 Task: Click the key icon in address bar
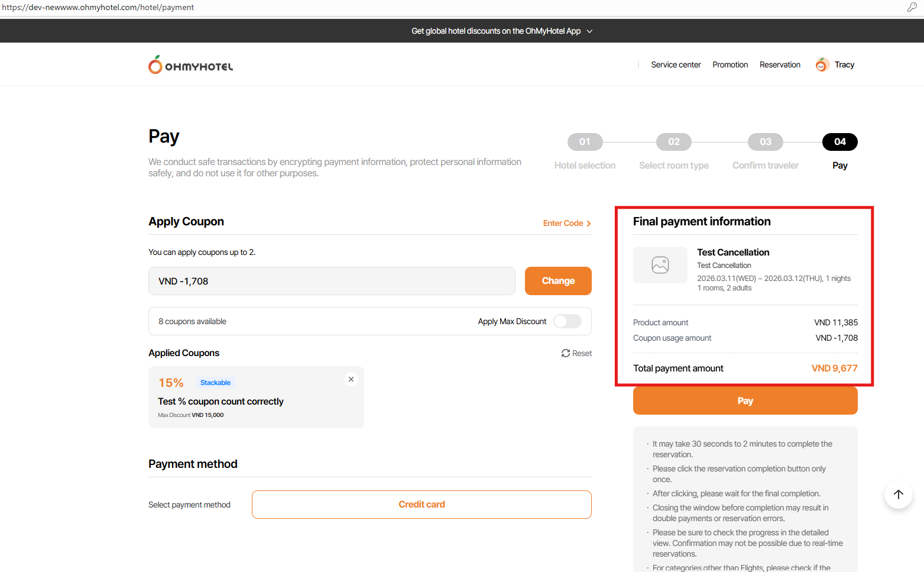912,7
